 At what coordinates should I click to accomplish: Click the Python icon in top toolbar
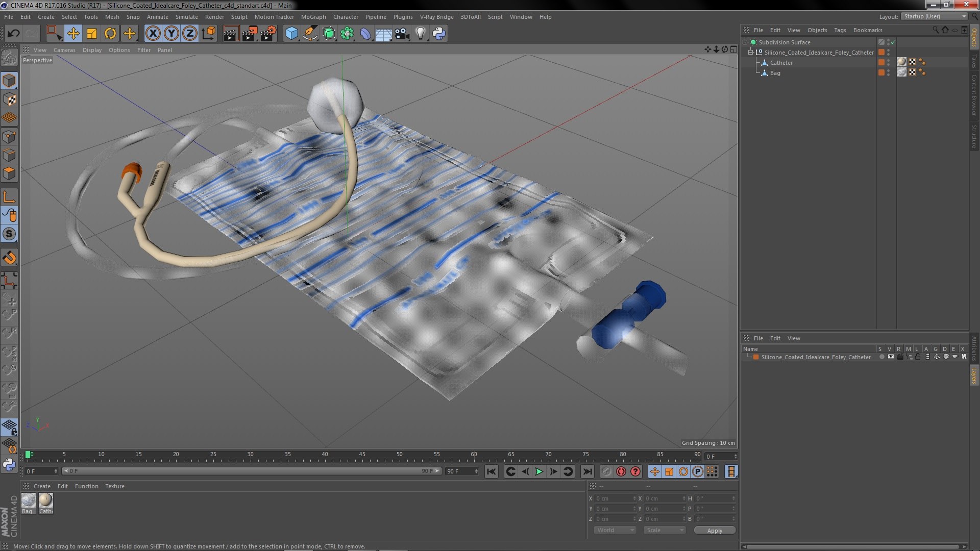click(439, 34)
